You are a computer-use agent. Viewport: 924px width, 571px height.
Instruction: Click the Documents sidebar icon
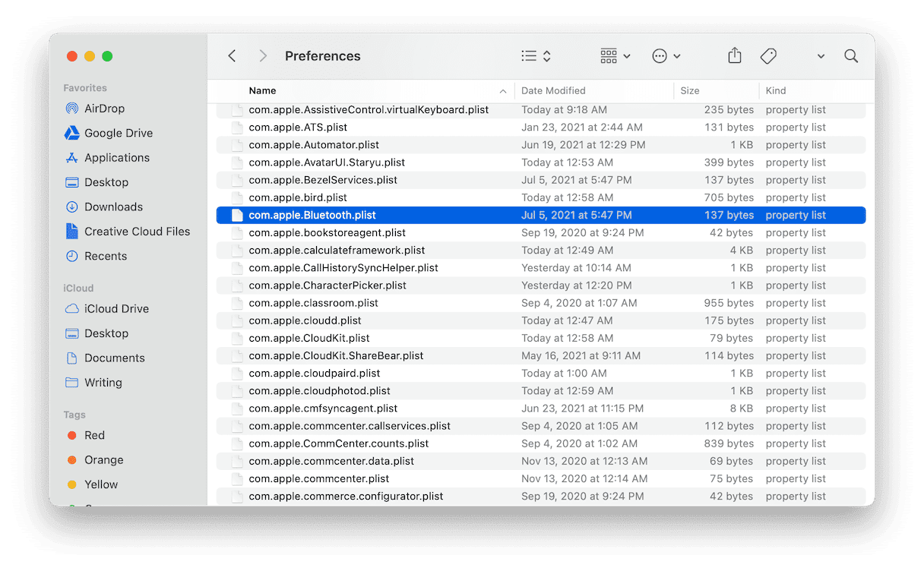(x=72, y=358)
